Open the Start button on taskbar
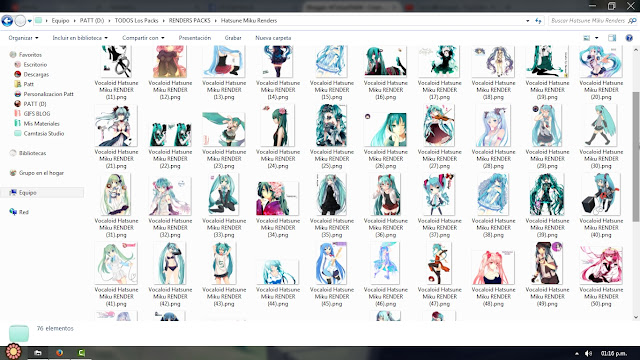Viewport: 640px width, 360px height. pos(13,352)
